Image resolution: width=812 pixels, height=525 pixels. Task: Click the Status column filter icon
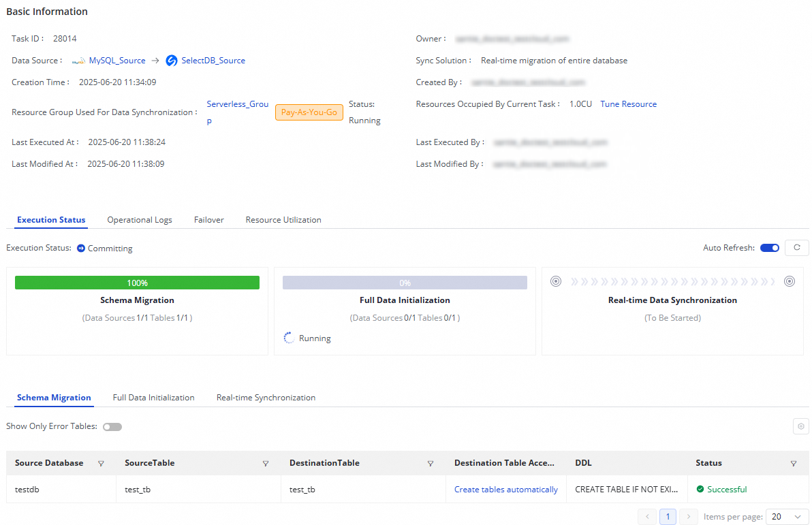tap(794, 463)
